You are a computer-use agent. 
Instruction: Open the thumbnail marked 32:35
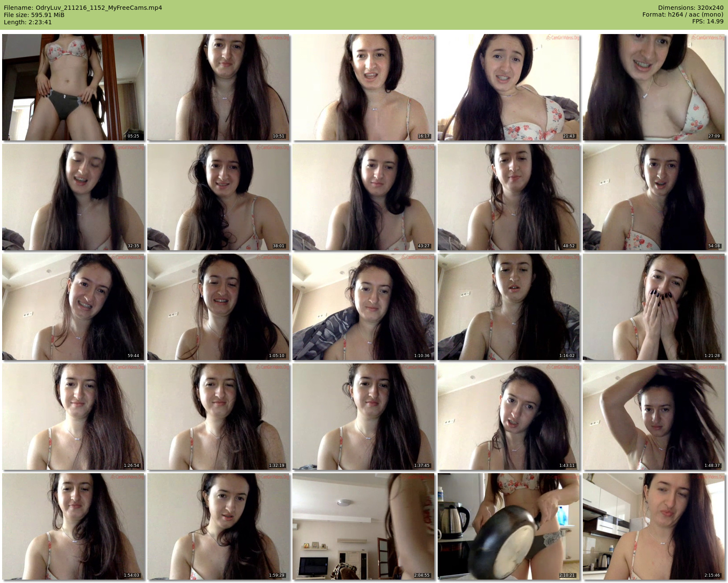[73, 197]
